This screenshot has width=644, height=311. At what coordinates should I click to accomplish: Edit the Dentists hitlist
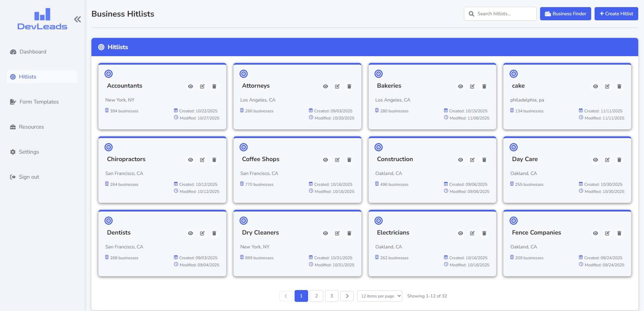202,234
